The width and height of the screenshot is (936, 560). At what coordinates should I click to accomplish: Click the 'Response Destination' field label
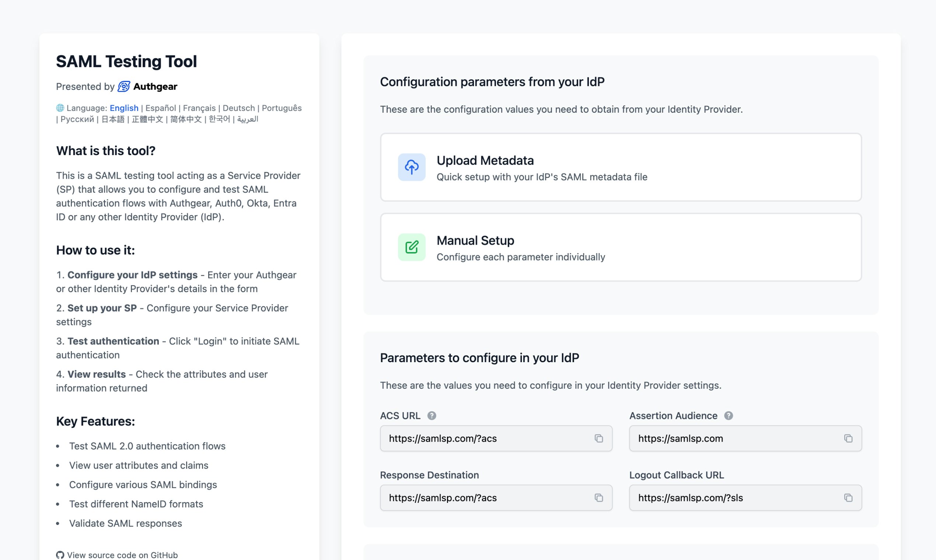(429, 475)
